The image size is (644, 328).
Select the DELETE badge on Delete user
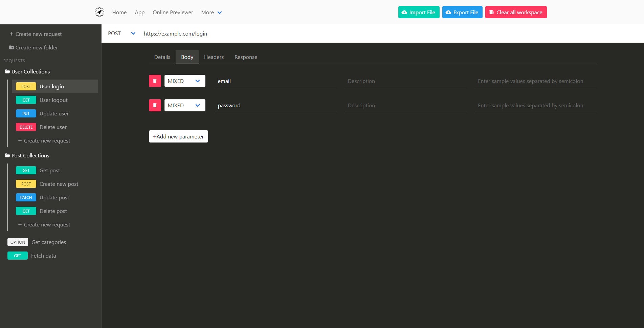pos(26,127)
